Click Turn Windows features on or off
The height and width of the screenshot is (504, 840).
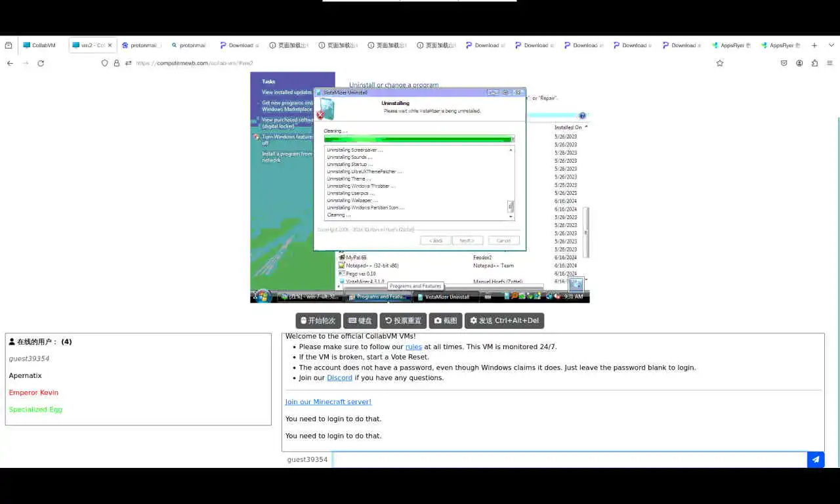point(287,140)
